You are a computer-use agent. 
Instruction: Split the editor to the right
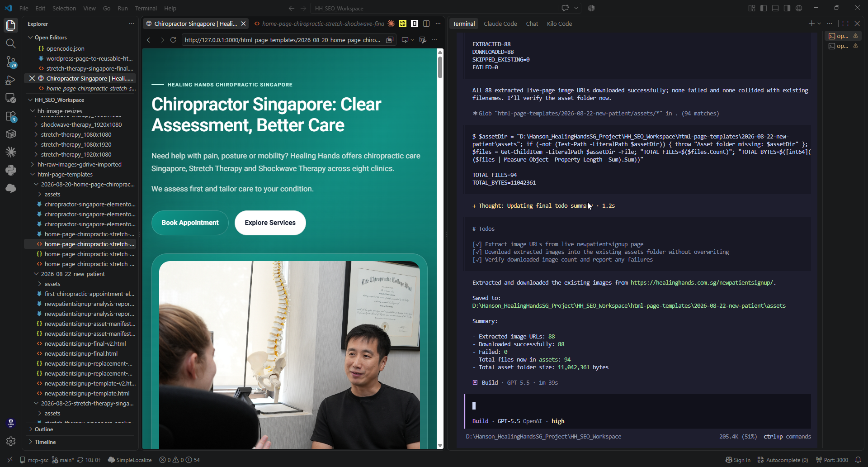pyautogui.click(x=426, y=24)
